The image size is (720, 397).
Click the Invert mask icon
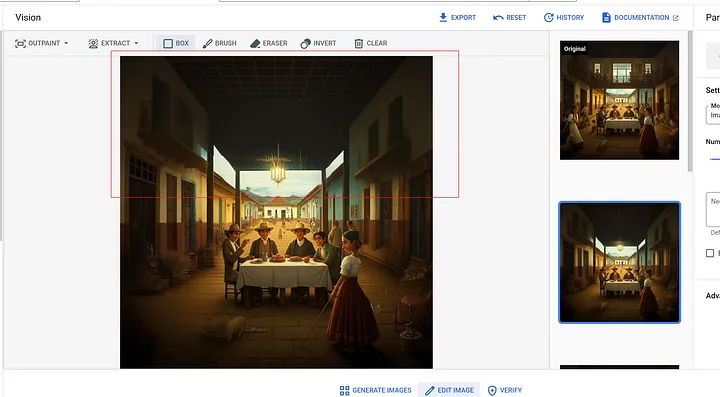click(x=305, y=43)
